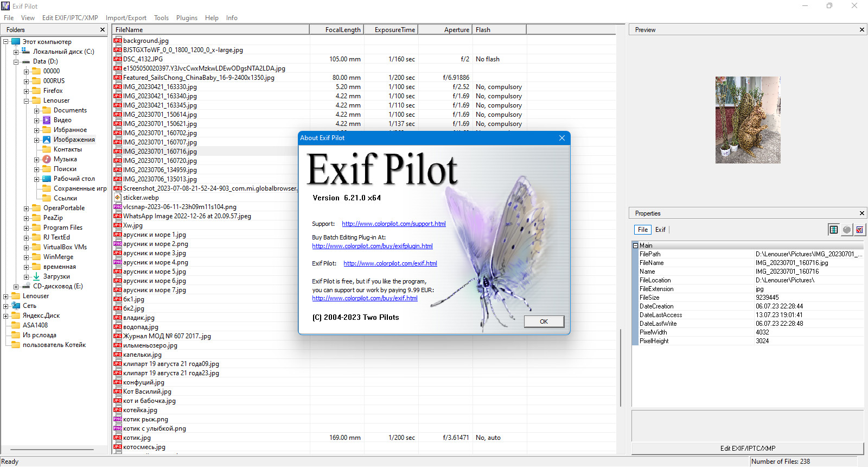
Task: Click the Aperture column header
Action: tap(445, 30)
